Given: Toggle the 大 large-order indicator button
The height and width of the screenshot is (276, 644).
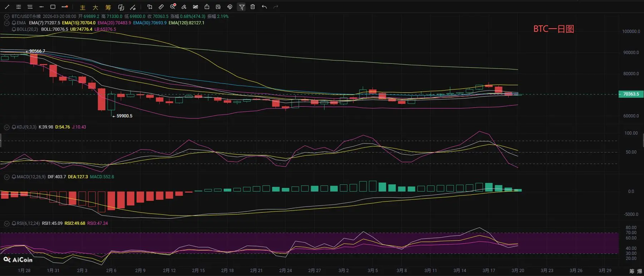Looking at the screenshot, I should [95, 7].
